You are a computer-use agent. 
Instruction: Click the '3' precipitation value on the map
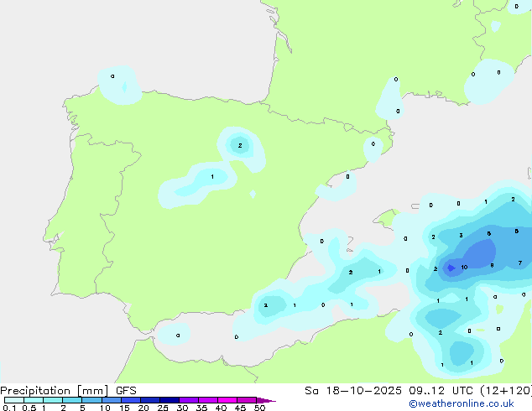coord(461,236)
